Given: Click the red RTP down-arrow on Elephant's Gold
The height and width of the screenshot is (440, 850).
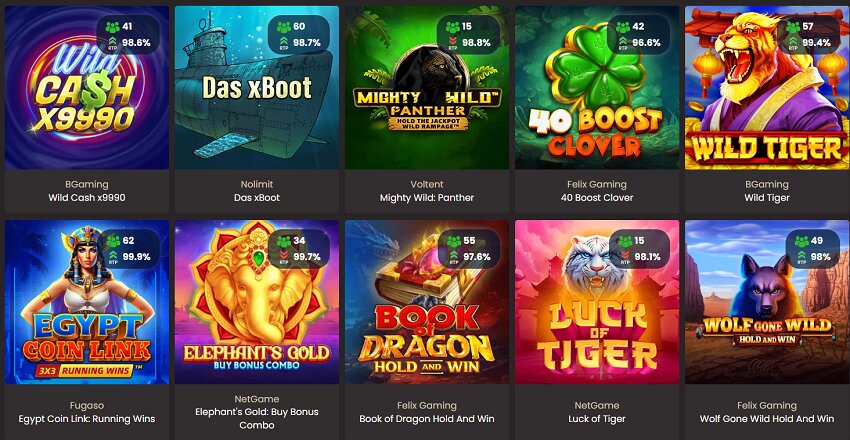Looking at the screenshot, I should pos(284,255).
